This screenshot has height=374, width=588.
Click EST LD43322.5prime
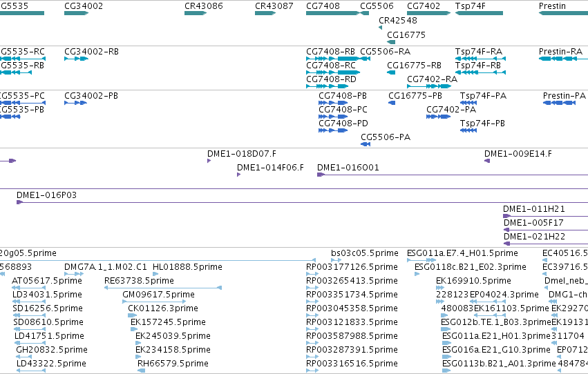tap(51, 364)
